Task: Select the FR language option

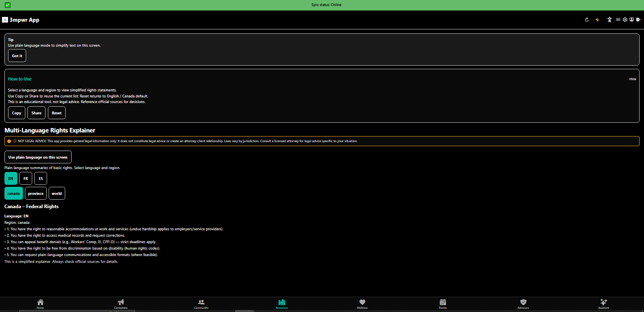Action: [x=26, y=178]
